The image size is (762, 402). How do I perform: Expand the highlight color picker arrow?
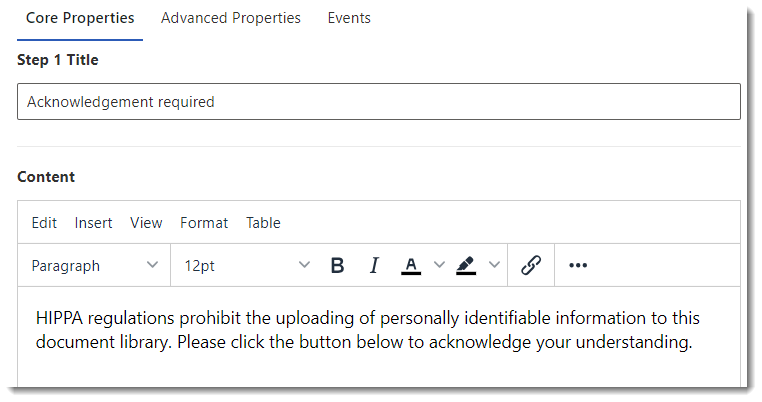point(493,266)
